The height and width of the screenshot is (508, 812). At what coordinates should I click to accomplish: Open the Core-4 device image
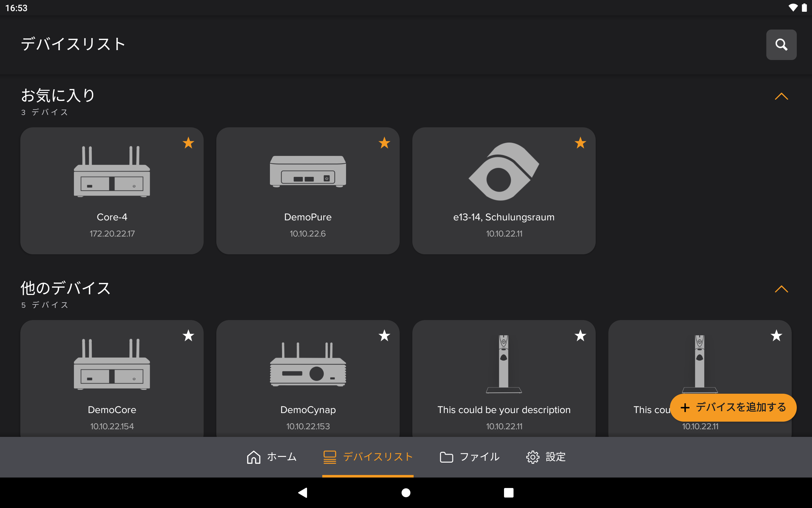tap(112, 171)
